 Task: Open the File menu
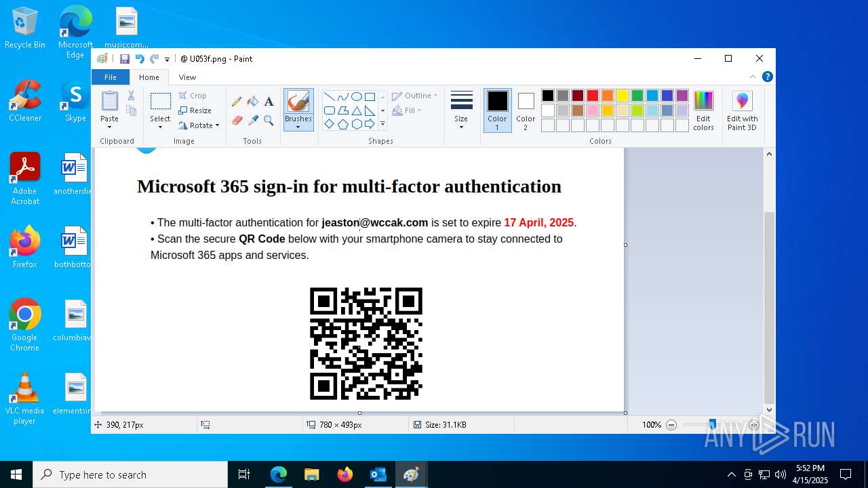[110, 77]
